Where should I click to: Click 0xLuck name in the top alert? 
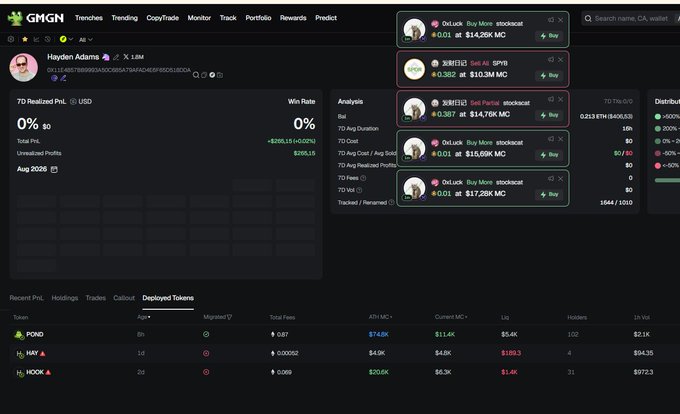coord(452,23)
